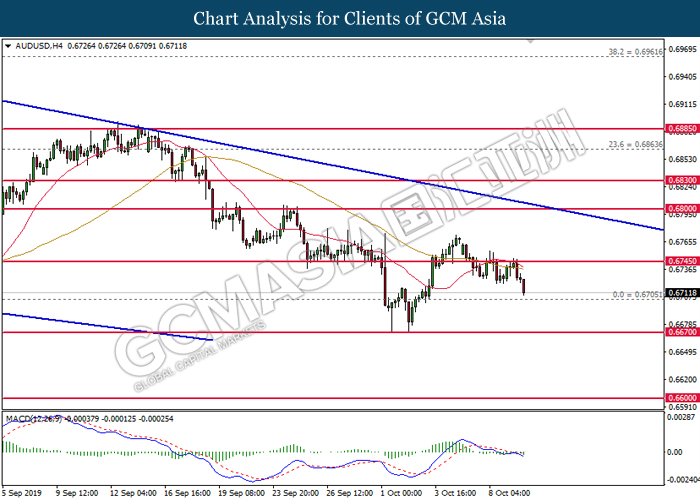This screenshot has width=700, height=500.
Task: Click the '12 Sep 04:00' time label
Action: [133, 493]
